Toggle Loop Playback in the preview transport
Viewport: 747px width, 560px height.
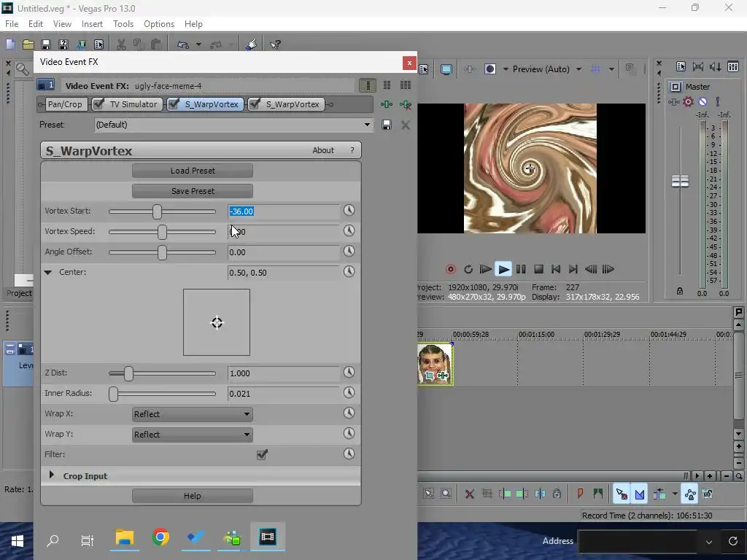(x=468, y=269)
